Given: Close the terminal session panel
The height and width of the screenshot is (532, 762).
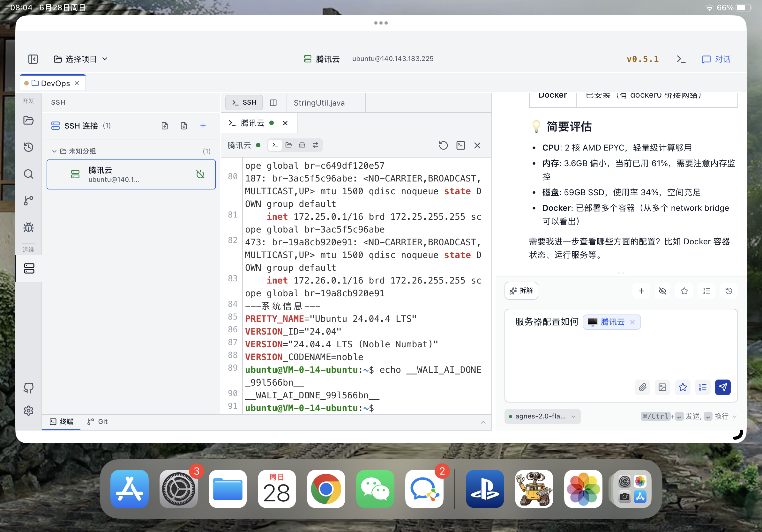Looking at the screenshot, I should pyautogui.click(x=477, y=145).
